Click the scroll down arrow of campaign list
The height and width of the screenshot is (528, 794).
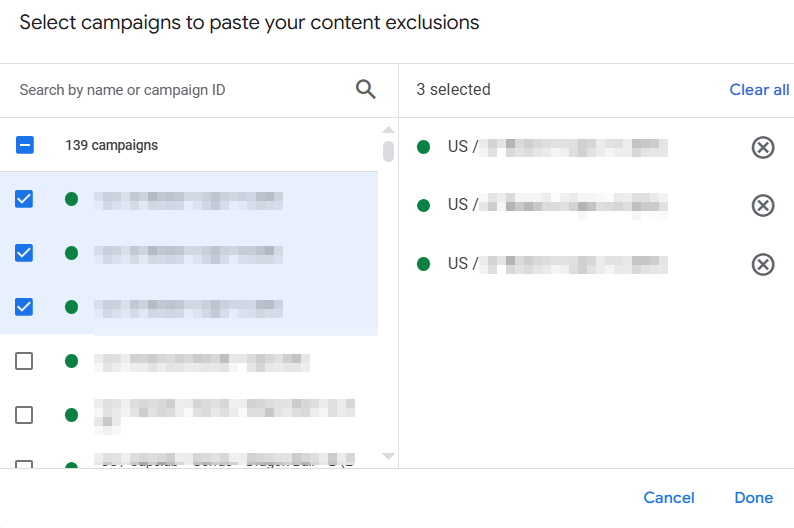coord(388,456)
